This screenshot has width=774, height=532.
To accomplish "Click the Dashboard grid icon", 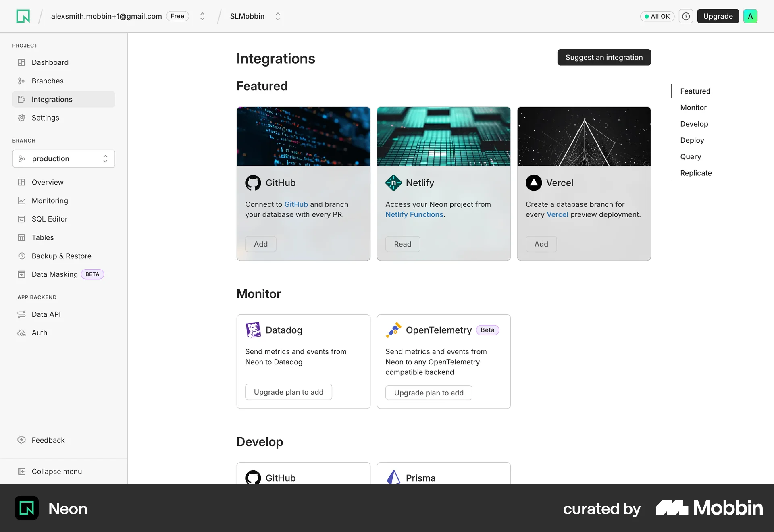I will coord(21,62).
